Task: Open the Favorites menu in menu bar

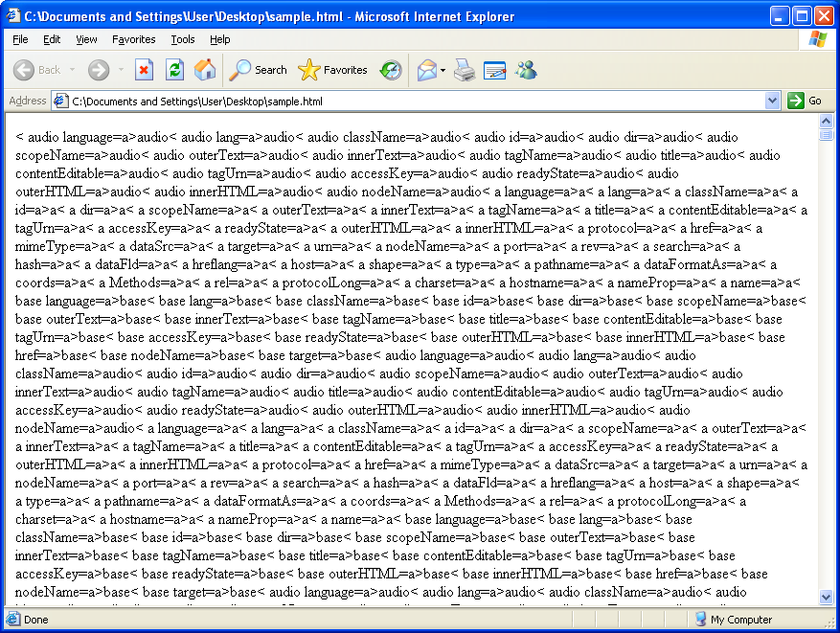Action: click(133, 39)
